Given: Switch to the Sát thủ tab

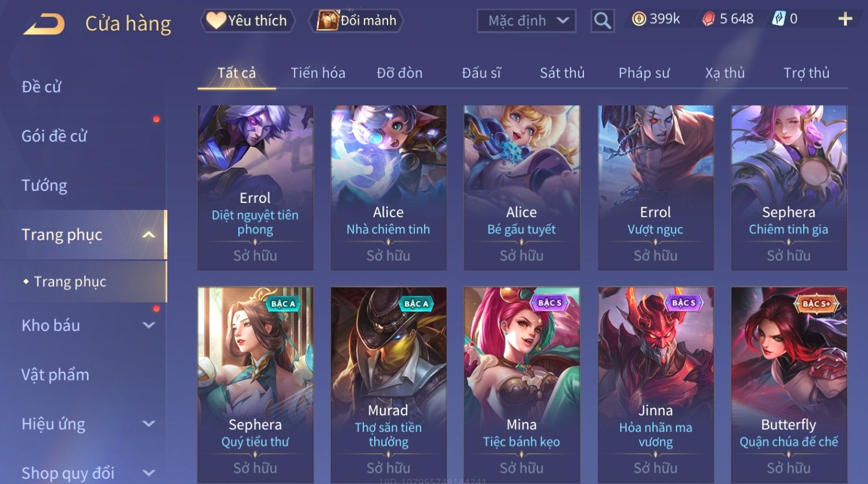Looking at the screenshot, I should [x=562, y=73].
